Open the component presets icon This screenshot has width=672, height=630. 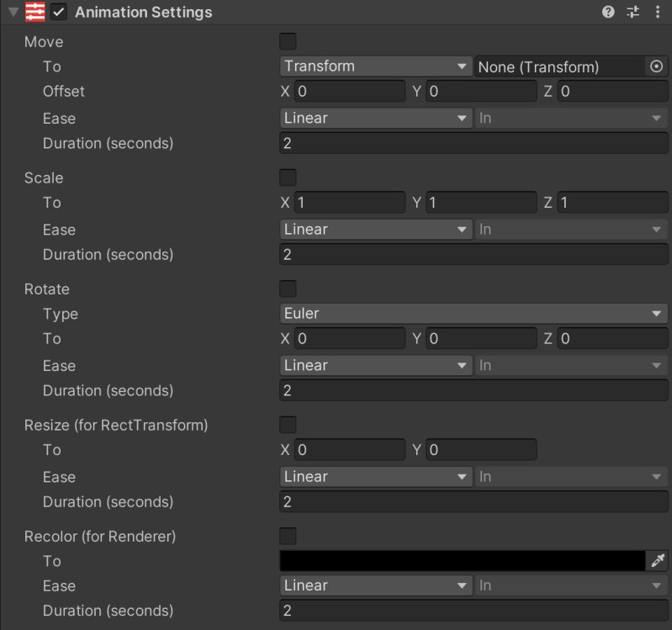(633, 12)
